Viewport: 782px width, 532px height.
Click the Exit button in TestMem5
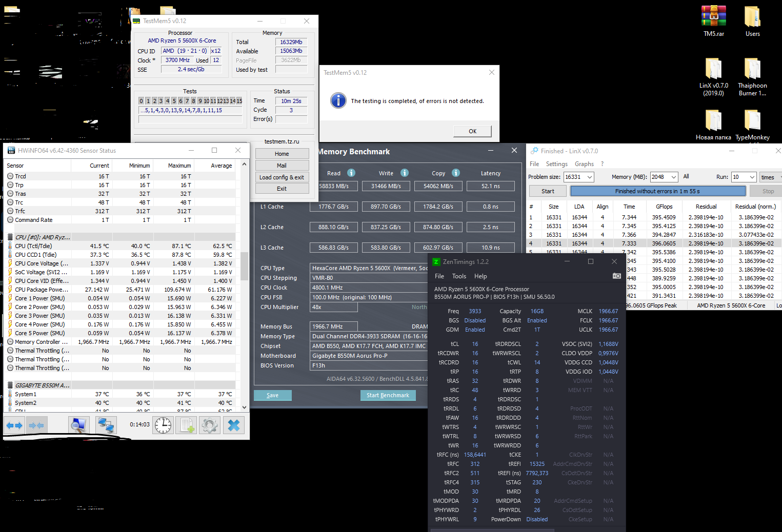(x=282, y=189)
